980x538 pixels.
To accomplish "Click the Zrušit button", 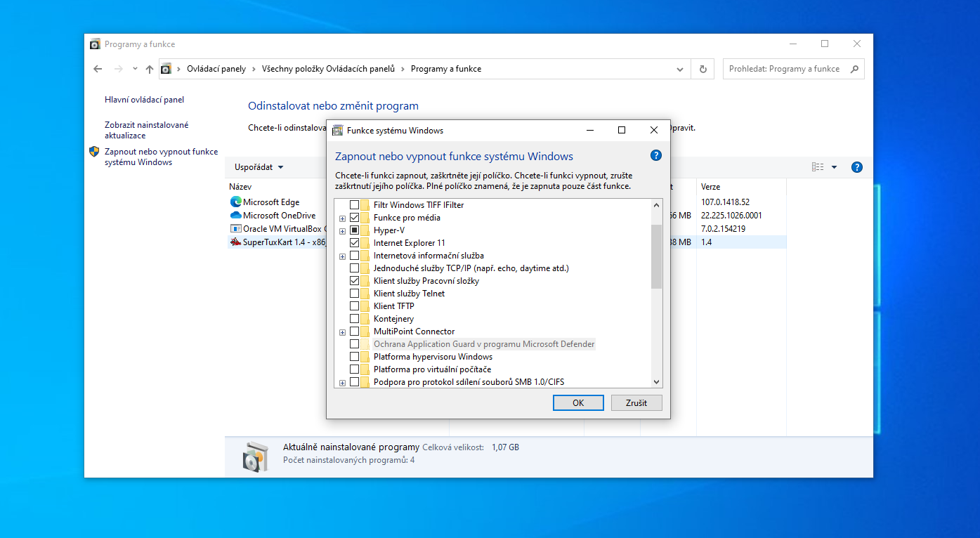I will coord(636,403).
